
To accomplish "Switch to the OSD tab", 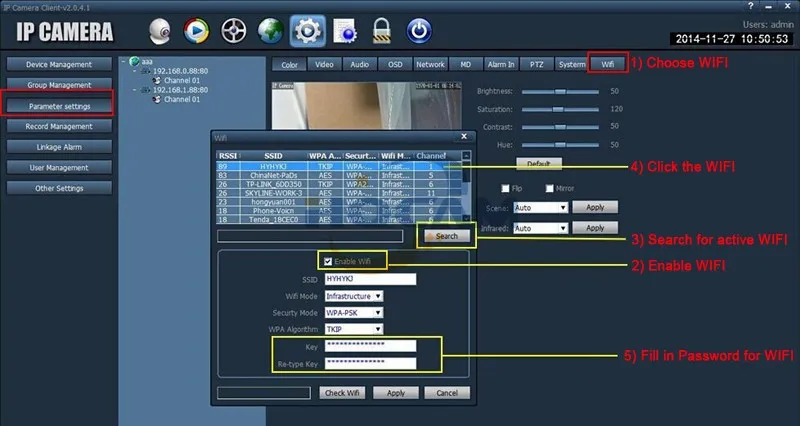I will click(395, 65).
